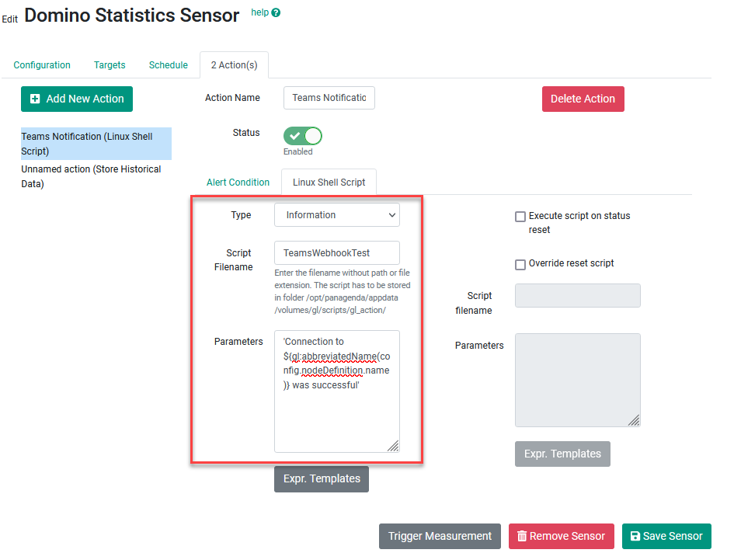Click the help question mark icon

tap(276, 13)
